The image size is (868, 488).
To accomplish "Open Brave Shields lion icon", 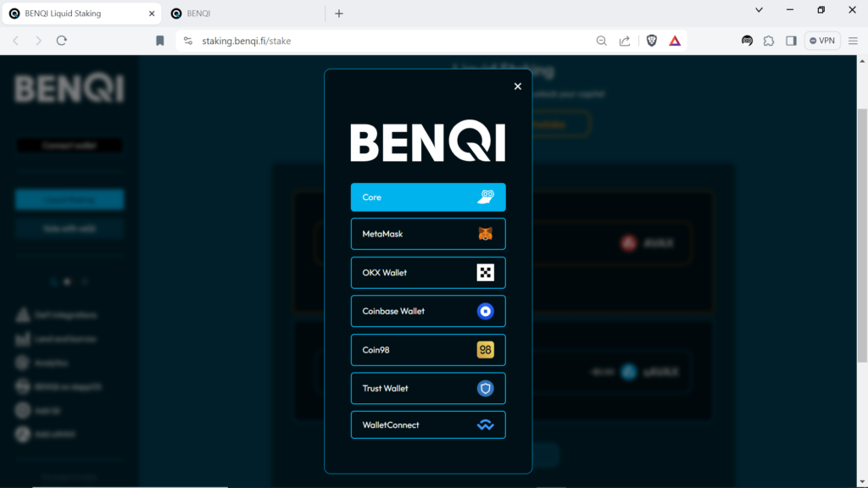I will pos(652,41).
